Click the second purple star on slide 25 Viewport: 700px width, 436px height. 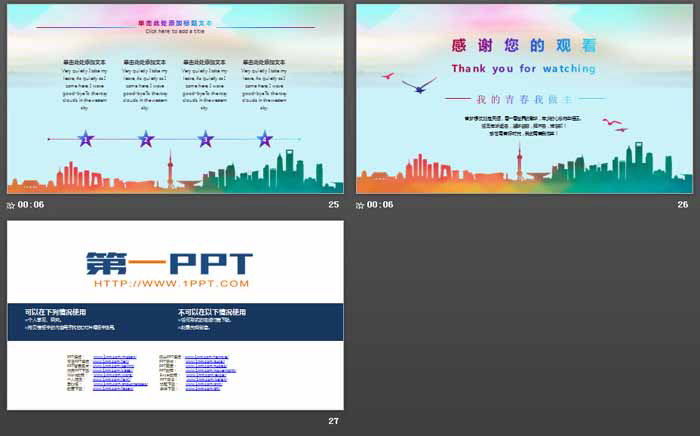[146, 139]
